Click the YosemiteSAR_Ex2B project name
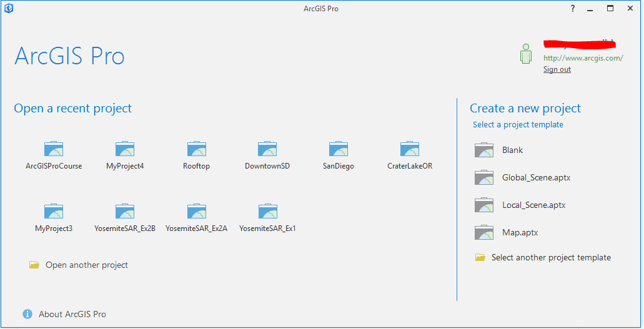 (125, 228)
